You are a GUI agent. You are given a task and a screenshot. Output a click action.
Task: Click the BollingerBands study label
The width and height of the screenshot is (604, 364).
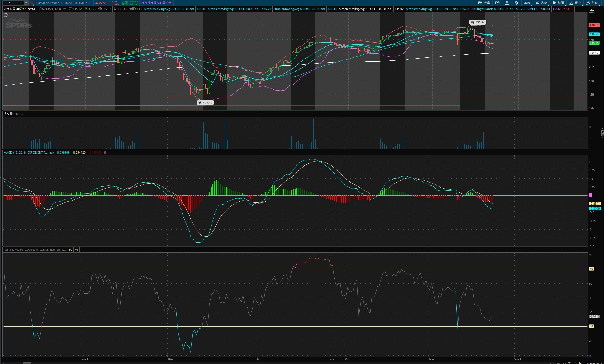click(505, 9)
